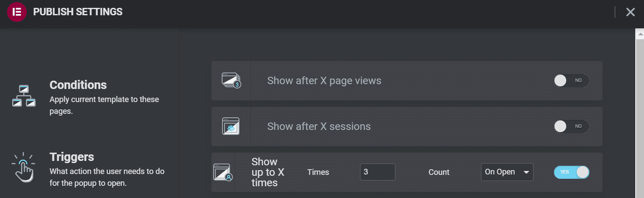
Task: Click the scrollbar up arrow
Action: [640, 33]
